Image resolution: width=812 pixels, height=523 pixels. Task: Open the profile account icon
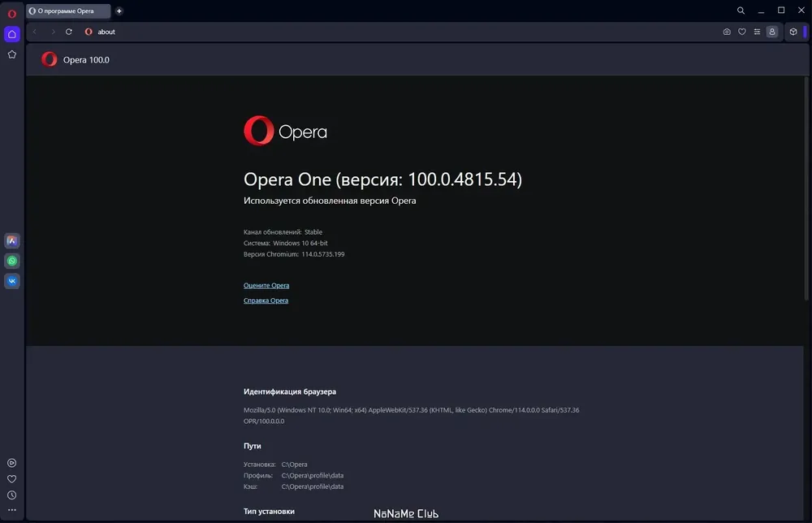(772, 32)
